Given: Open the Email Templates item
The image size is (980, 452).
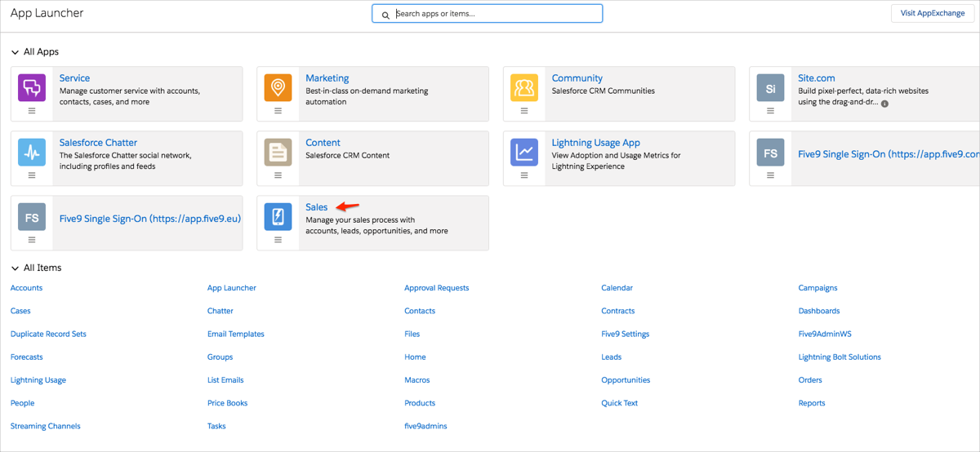Looking at the screenshot, I should click(x=235, y=334).
